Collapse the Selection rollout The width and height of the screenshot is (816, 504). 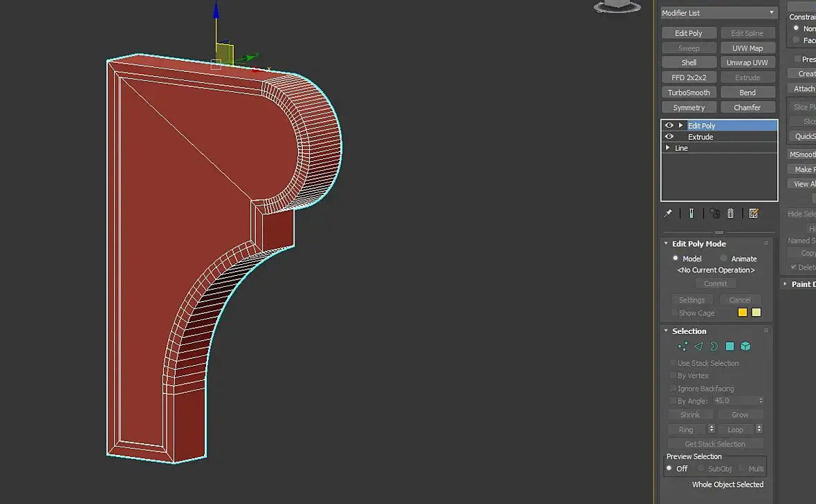666,330
